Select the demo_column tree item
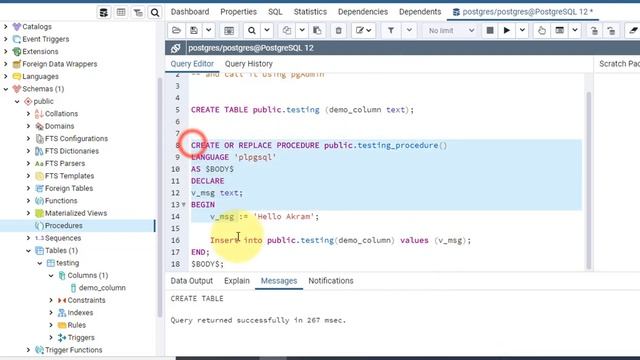 [102, 288]
